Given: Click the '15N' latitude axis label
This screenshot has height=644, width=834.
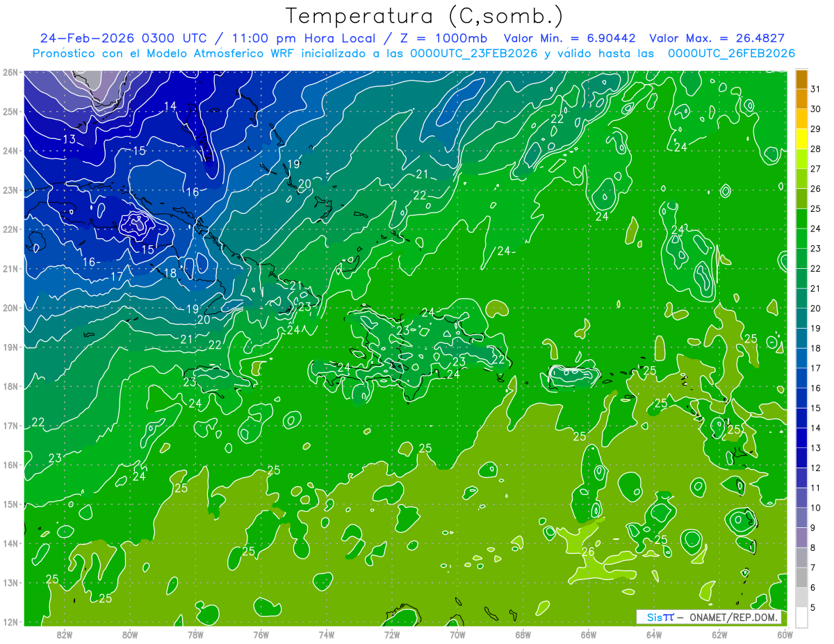Looking at the screenshot, I should click(x=10, y=504).
